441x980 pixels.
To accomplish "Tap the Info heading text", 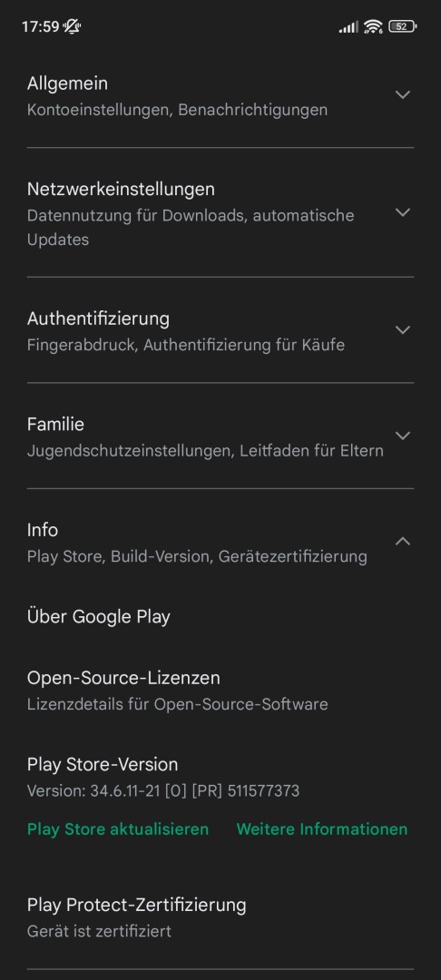I will click(x=43, y=530).
